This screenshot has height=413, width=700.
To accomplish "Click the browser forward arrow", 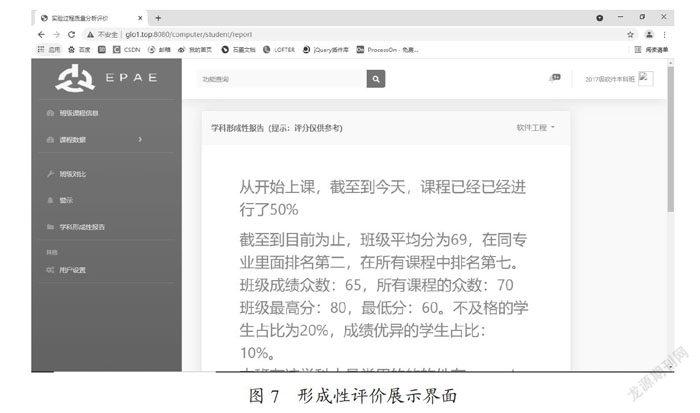I will (x=56, y=34).
